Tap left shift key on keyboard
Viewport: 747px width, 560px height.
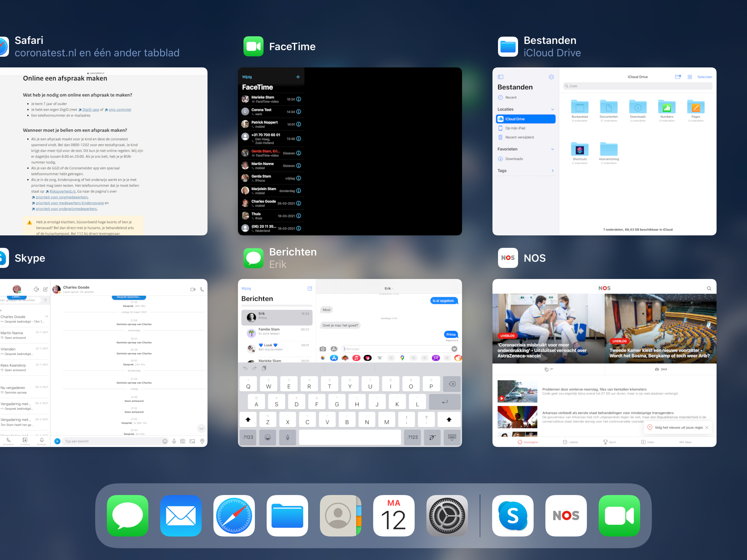pyautogui.click(x=248, y=419)
